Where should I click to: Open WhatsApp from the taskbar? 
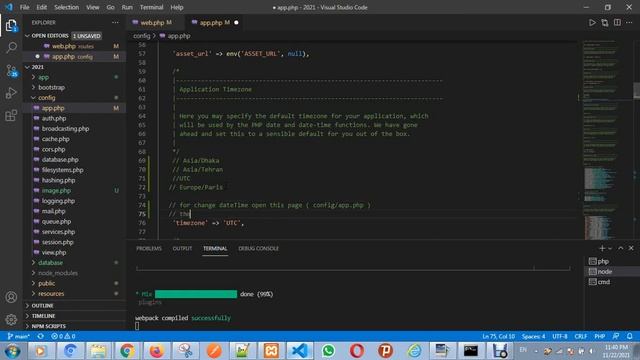[x=328, y=351]
